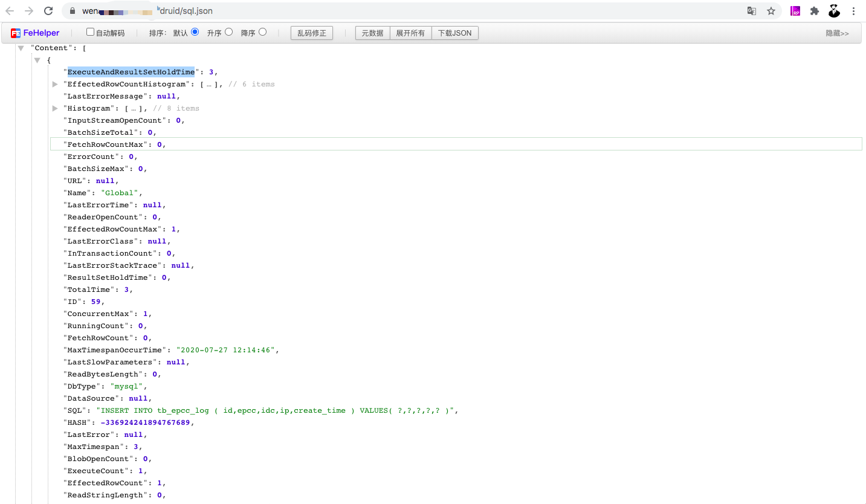
Task: Click the 隐藏>> link to hide toolbar
Action: tap(838, 33)
